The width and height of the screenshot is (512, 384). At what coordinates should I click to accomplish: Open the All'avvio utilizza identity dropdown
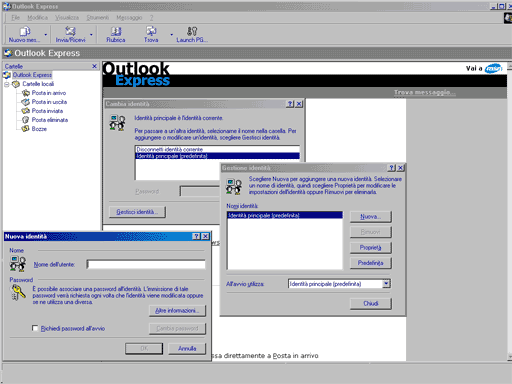point(386,284)
